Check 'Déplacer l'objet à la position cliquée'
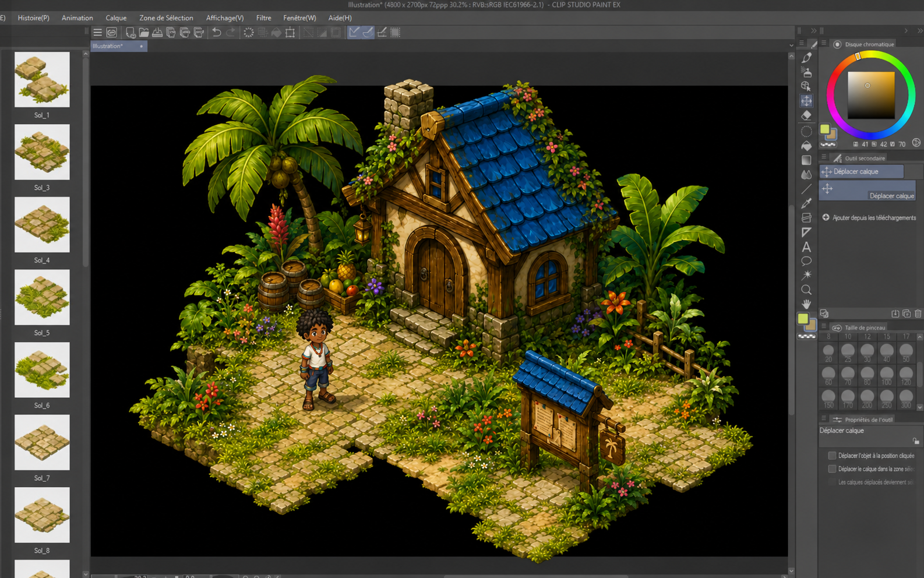 (x=832, y=456)
